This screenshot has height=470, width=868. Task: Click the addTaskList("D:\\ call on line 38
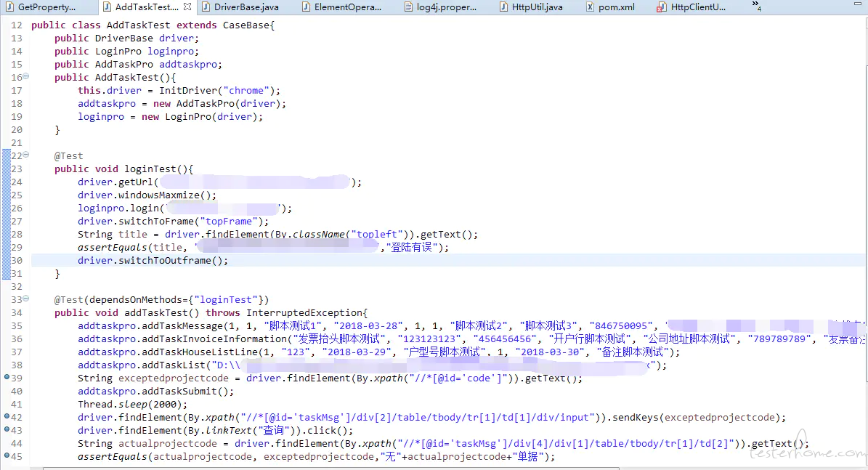(x=372, y=365)
